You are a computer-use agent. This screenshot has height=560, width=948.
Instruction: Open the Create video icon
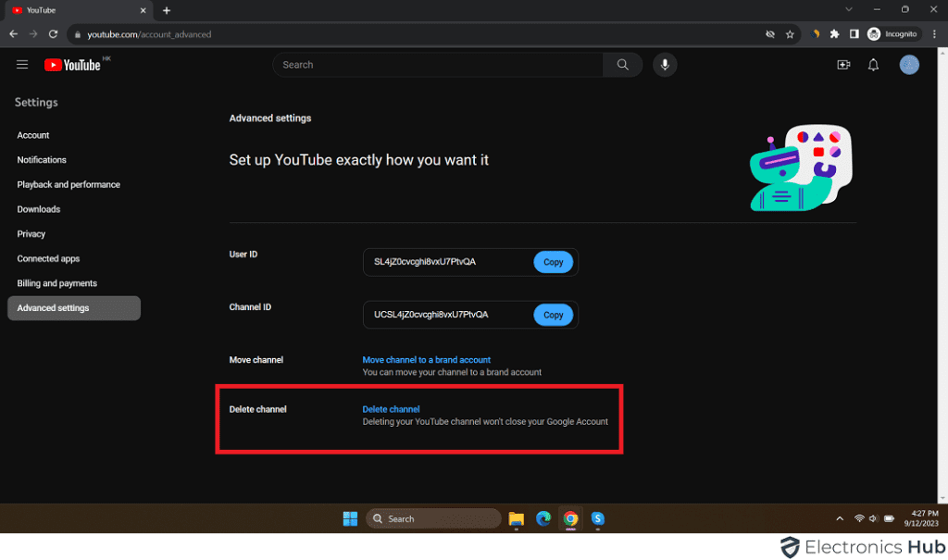click(x=842, y=65)
